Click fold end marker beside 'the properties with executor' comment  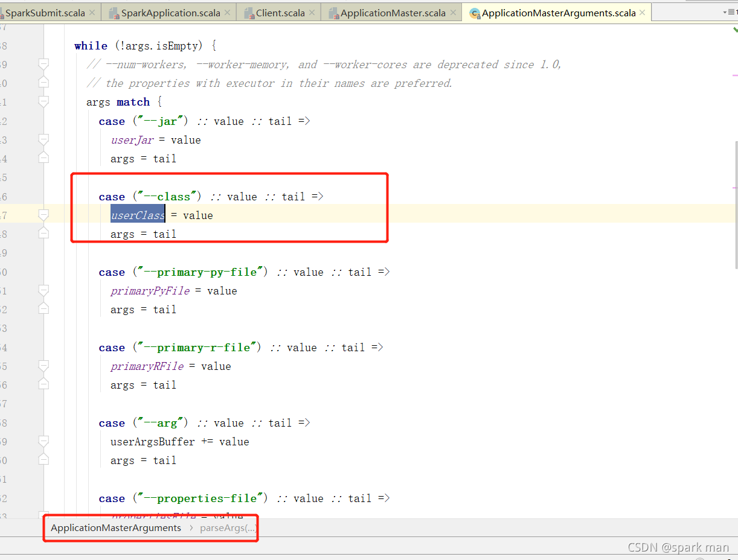43,83
